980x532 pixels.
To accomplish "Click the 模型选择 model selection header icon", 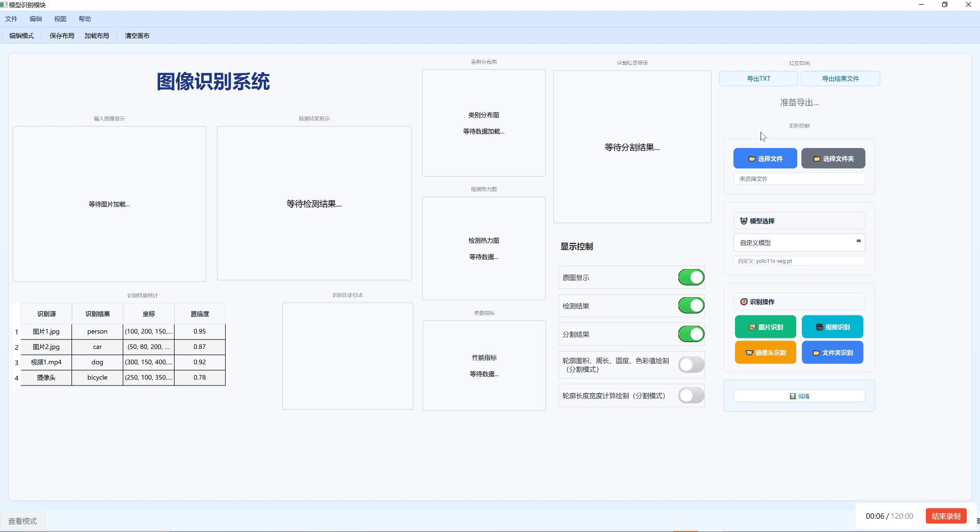I will click(x=744, y=221).
